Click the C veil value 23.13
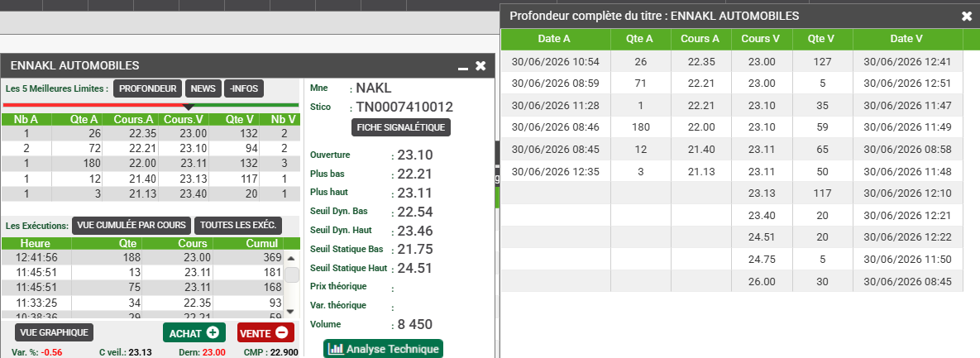The image size is (980, 358). pos(140,352)
